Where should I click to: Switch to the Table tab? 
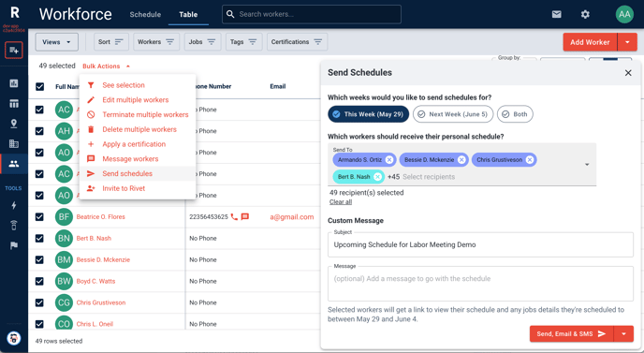click(188, 14)
